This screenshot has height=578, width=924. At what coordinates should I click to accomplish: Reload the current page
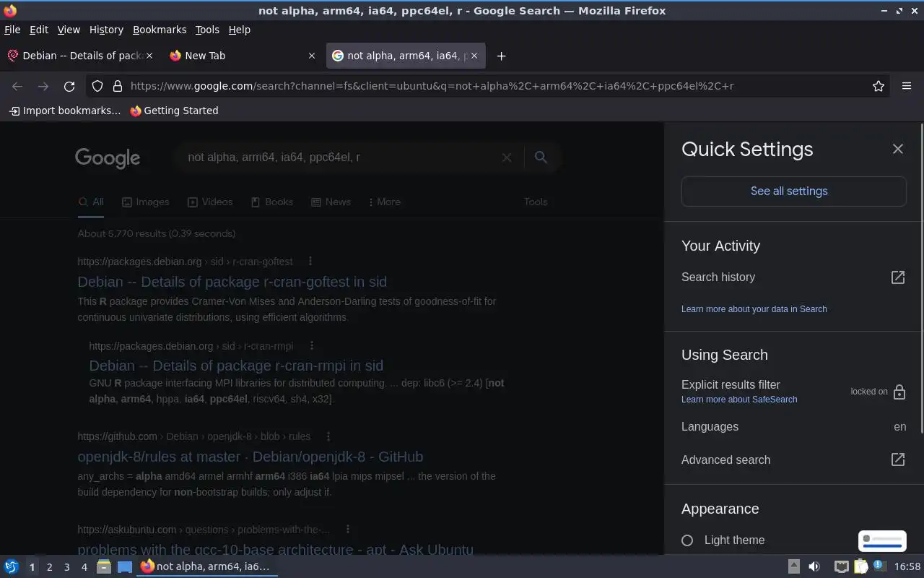[69, 86]
